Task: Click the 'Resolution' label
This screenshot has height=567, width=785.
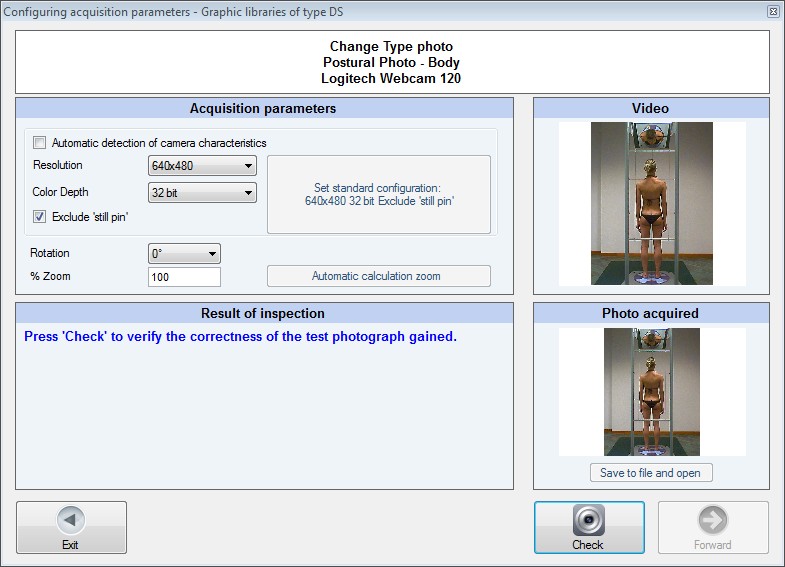Action: pos(58,165)
